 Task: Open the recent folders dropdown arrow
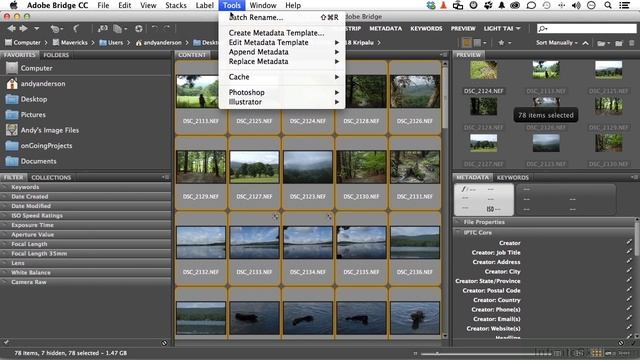point(37,29)
